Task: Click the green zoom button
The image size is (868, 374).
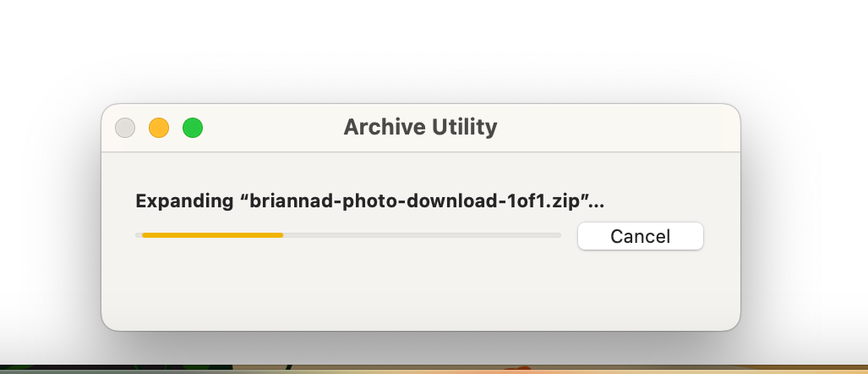Action: [193, 128]
